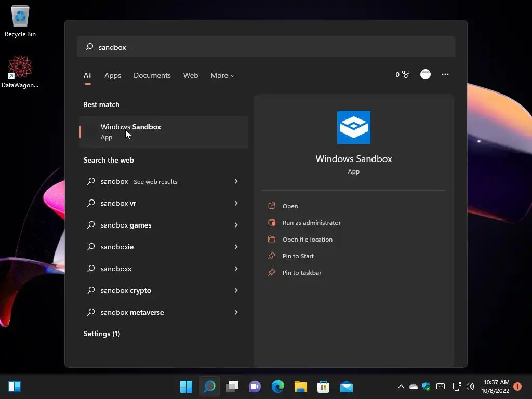Select the 'sandboxx' web suggestion text

116,269
